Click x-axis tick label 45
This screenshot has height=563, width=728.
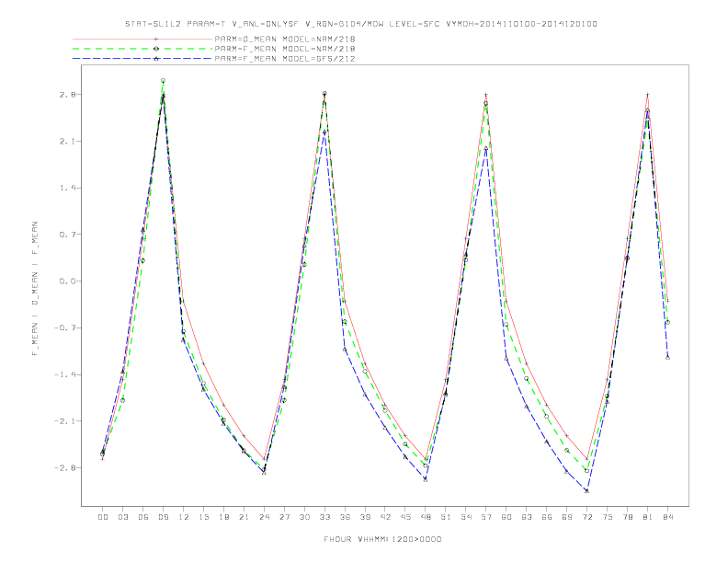405,517
